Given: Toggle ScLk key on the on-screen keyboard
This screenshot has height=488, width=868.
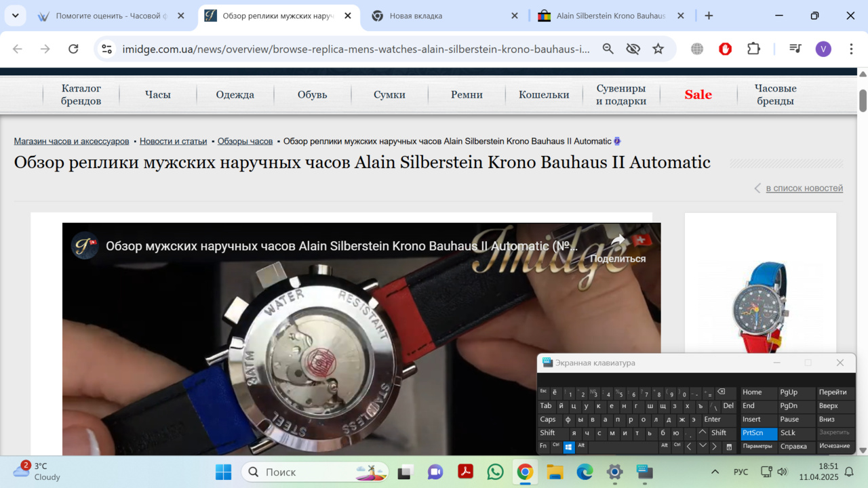Looking at the screenshot, I should point(787,433).
